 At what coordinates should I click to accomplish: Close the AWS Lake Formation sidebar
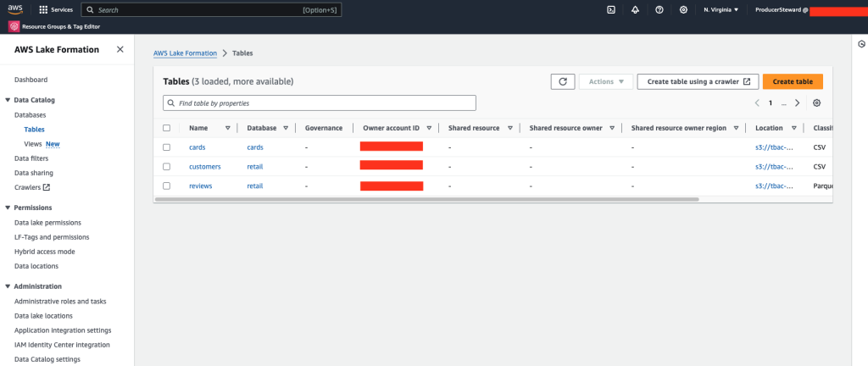[120, 49]
